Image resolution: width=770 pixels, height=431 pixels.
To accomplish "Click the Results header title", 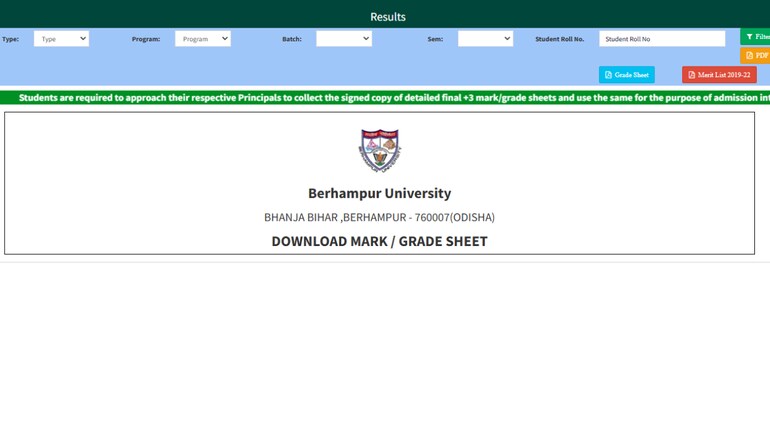I will coord(388,17).
